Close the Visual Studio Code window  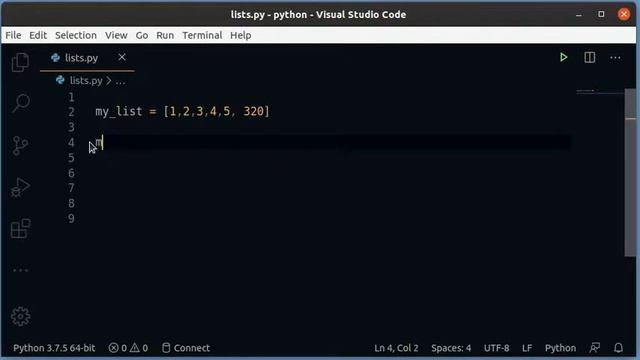tap(624, 14)
